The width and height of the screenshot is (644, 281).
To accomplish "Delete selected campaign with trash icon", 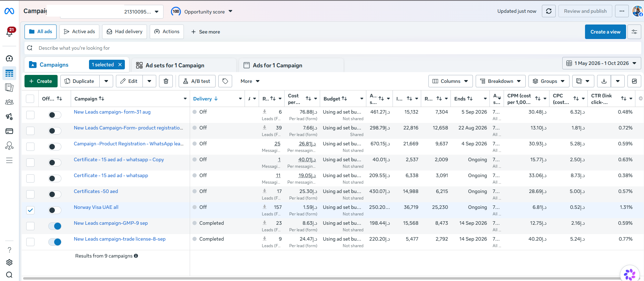I will (166, 81).
